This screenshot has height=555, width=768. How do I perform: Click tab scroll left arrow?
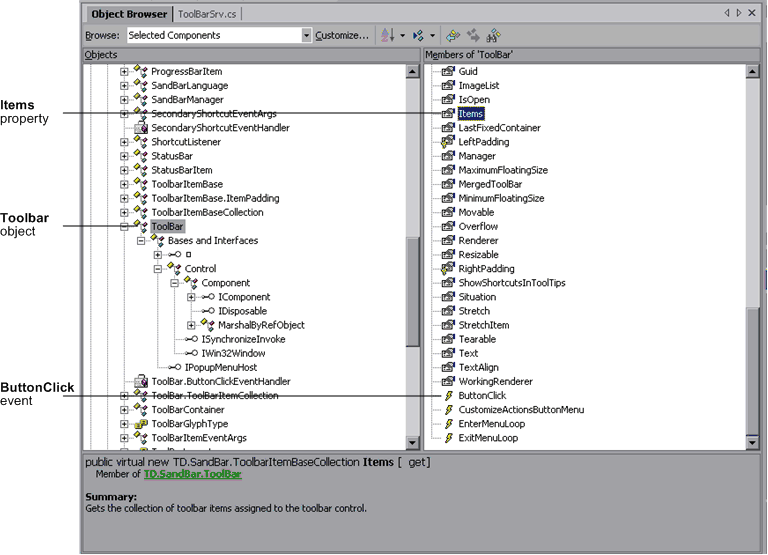[x=727, y=13]
